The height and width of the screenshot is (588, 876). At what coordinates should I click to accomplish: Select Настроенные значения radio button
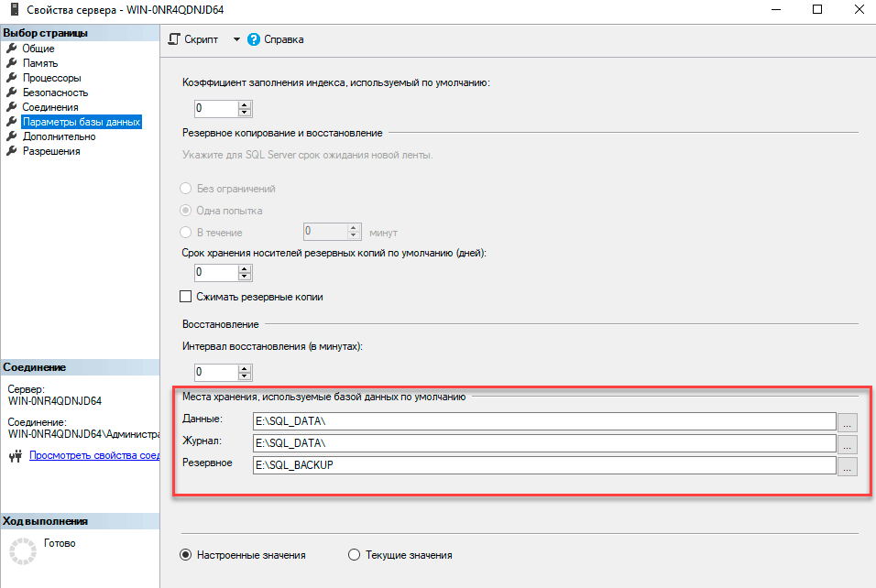(x=186, y=555)
